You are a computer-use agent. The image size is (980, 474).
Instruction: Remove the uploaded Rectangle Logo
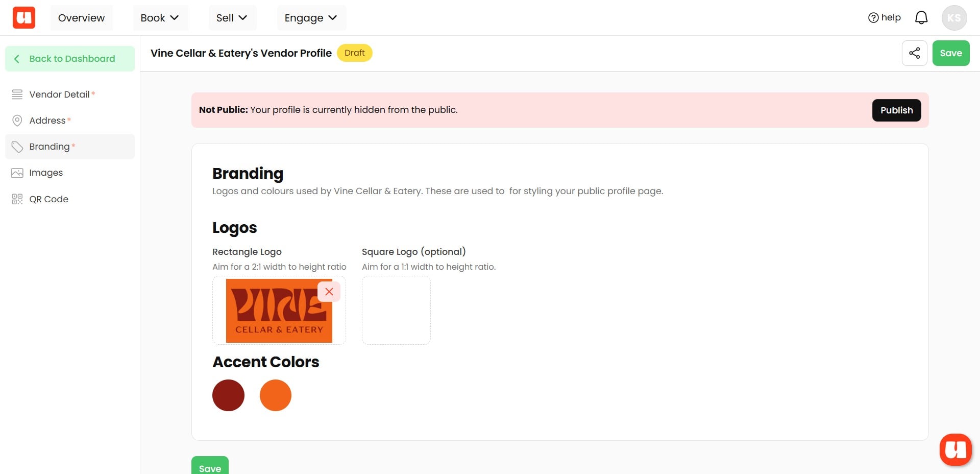click(329, 291)
